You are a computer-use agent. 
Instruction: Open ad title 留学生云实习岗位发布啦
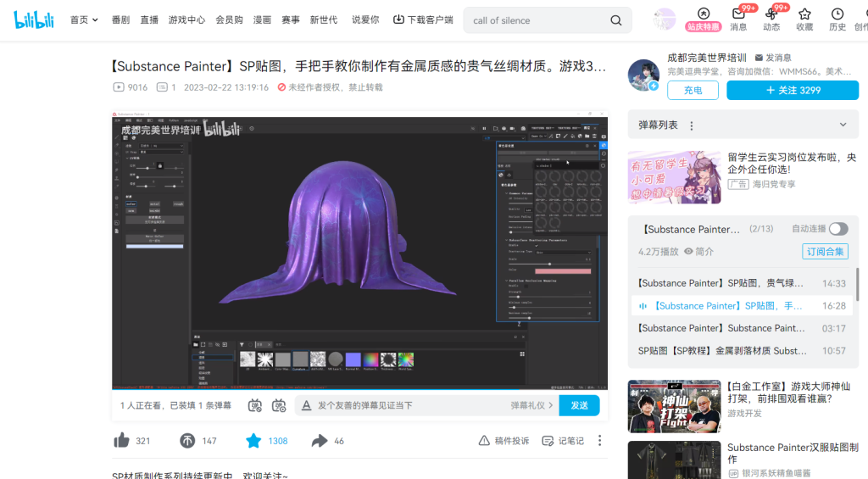(792, 164)
